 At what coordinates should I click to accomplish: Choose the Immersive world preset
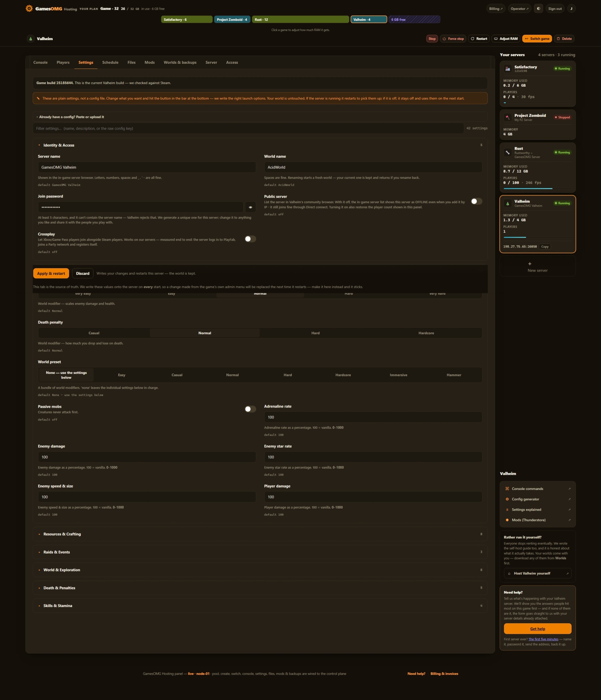tap(398, 375)
